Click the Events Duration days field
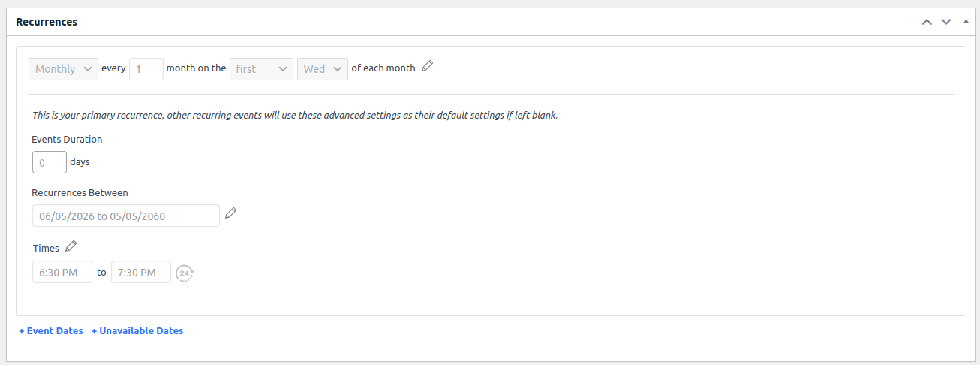 (50, 162)
